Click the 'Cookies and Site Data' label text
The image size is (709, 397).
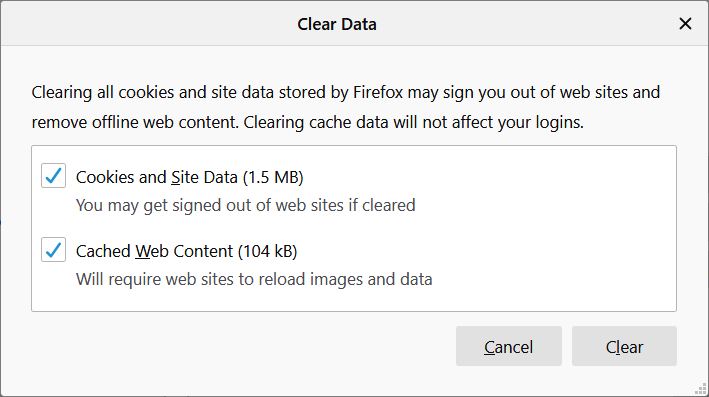coord(156,177)
